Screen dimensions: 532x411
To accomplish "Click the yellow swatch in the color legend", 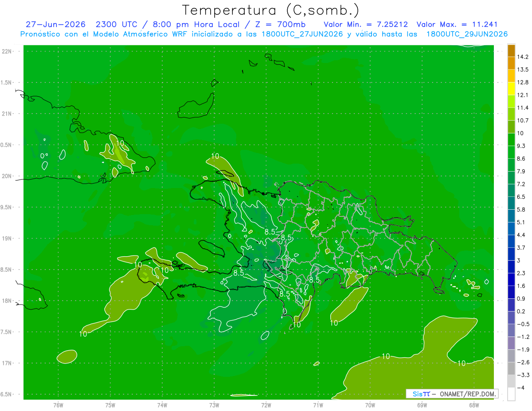I will [511, 88].
